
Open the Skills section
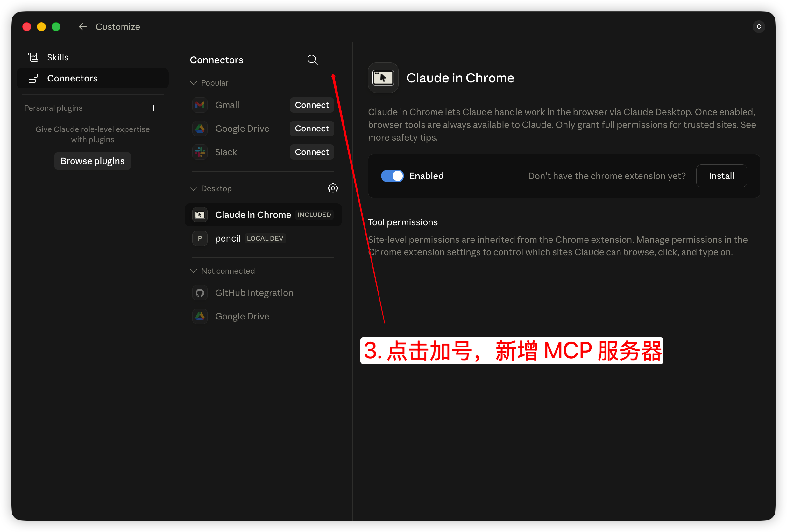point(92,58)
